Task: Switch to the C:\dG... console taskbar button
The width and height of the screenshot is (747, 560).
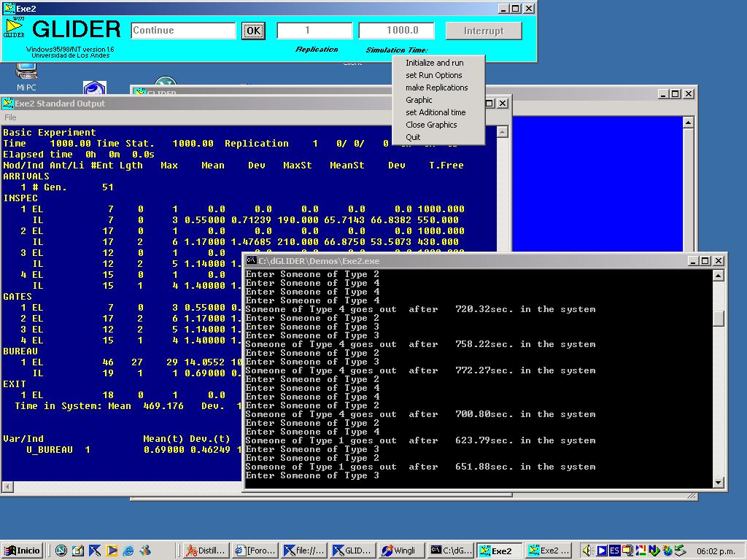Action: tap(451, 551)
